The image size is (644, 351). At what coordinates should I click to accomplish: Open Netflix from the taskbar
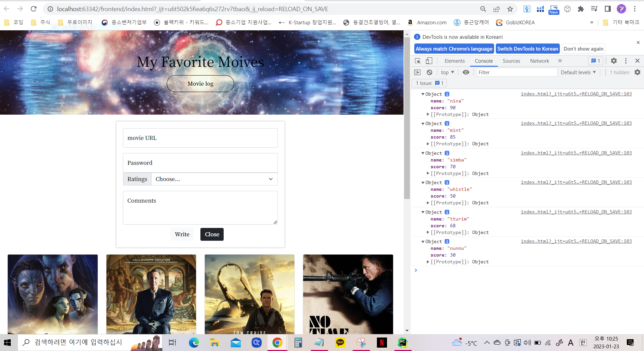point(382,343)
